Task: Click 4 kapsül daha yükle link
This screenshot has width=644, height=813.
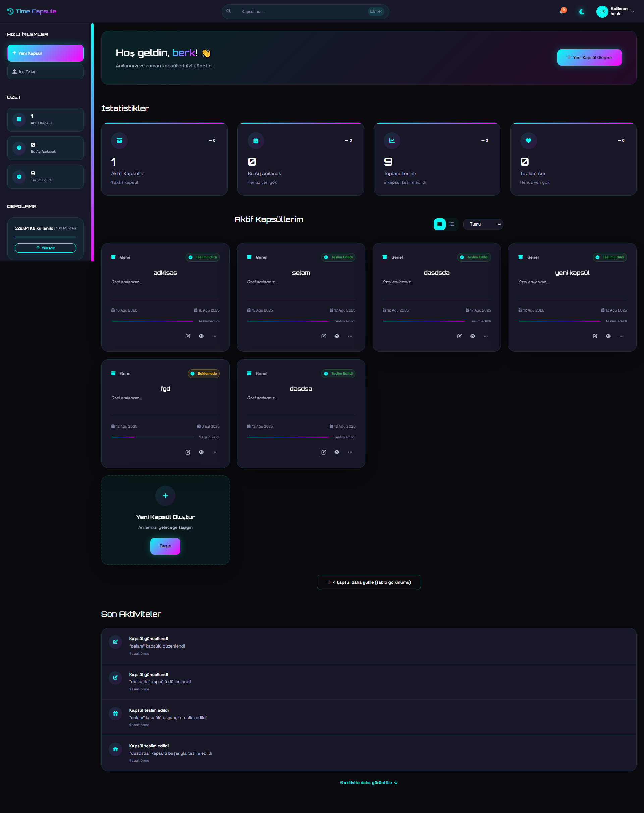Action: pos(369,582)
